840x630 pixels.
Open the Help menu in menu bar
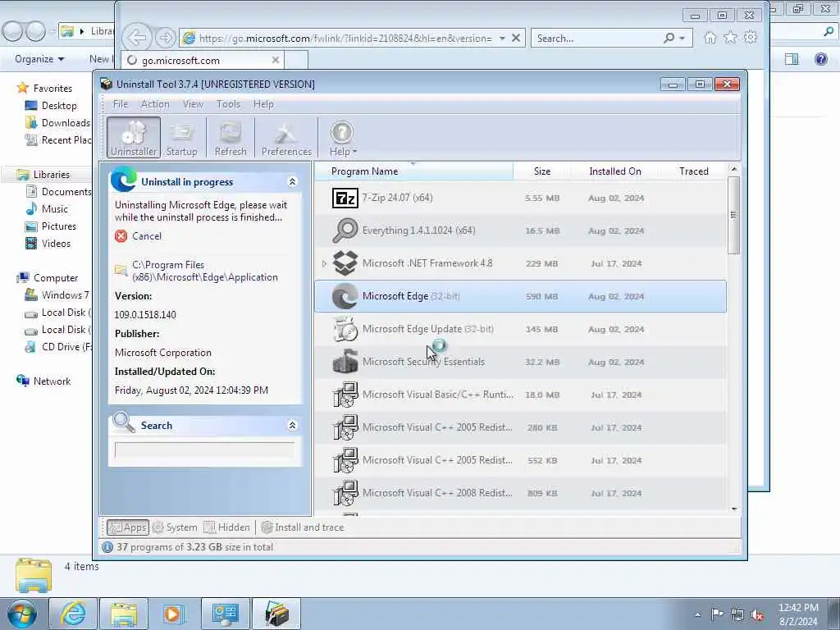tap(263, 104)
